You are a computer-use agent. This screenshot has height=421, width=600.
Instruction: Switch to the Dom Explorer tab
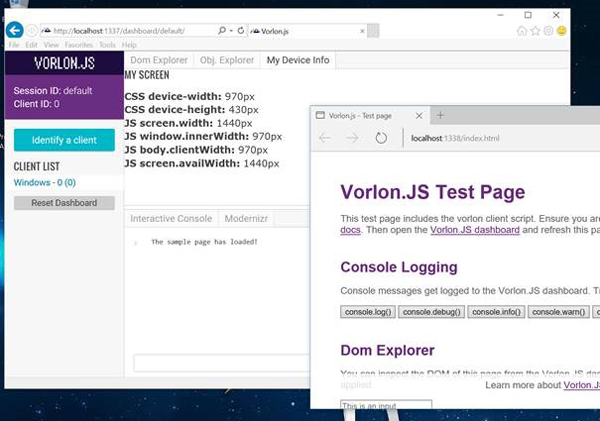click(159, 60)
